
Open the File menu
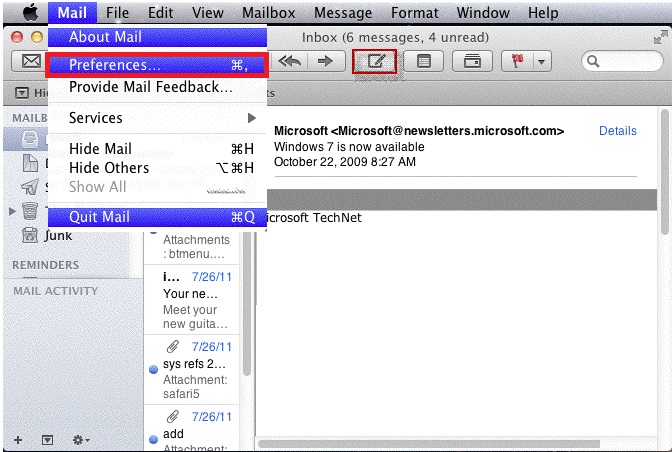117,12
